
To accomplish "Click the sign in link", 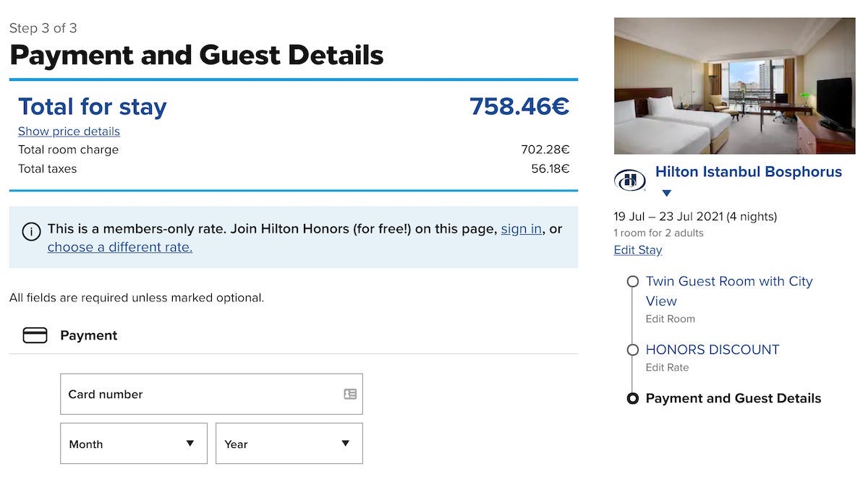I will (521, 229).
